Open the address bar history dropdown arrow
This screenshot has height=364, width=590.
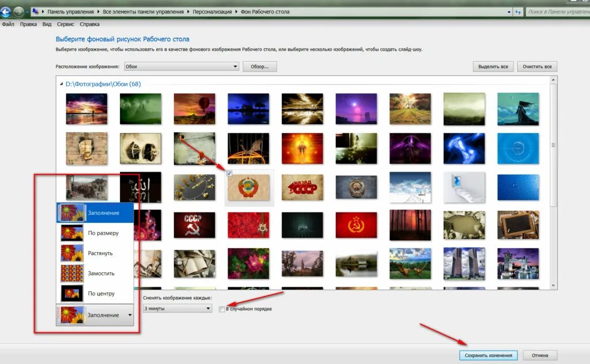(509, 12)
